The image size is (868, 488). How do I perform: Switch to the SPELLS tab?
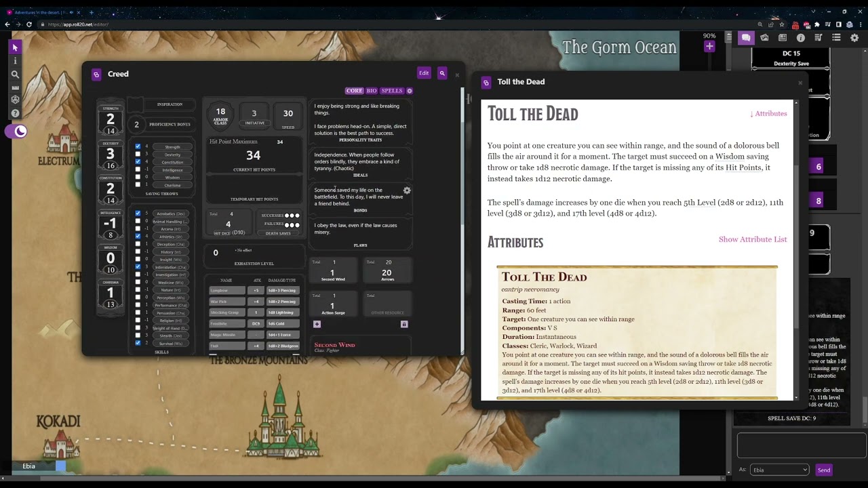[x=392, y=91]
